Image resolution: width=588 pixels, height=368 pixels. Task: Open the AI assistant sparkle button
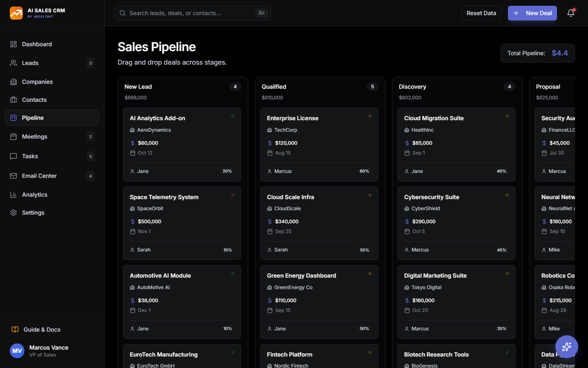pyautogui.click(x=567, y=347)
